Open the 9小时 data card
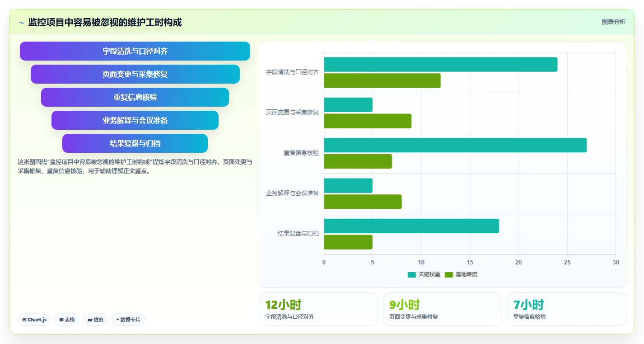Screen dimensions: 644x344 [443, 309]
